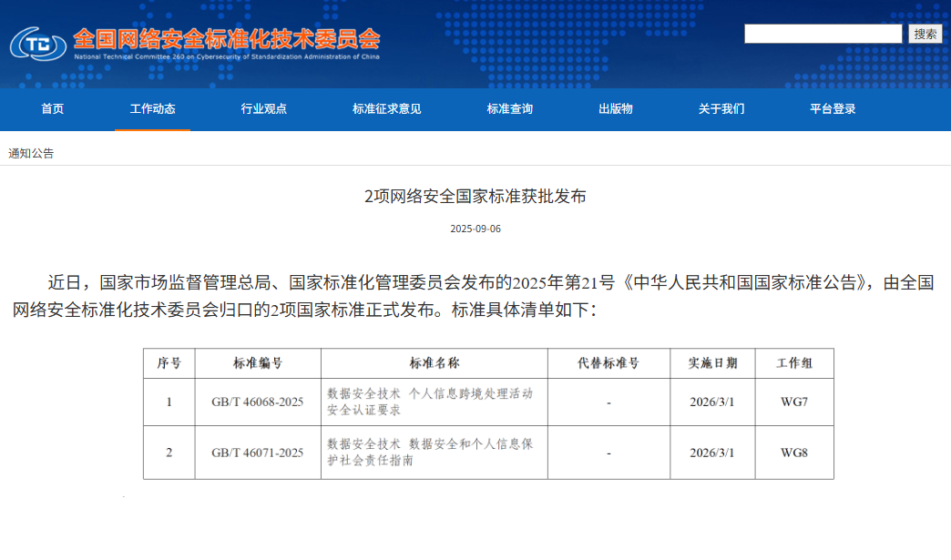Image resolution: width=951 pixels, height=560 pixels.
Task: Open the 关于我们 about menu item
Action: (721, 109)
